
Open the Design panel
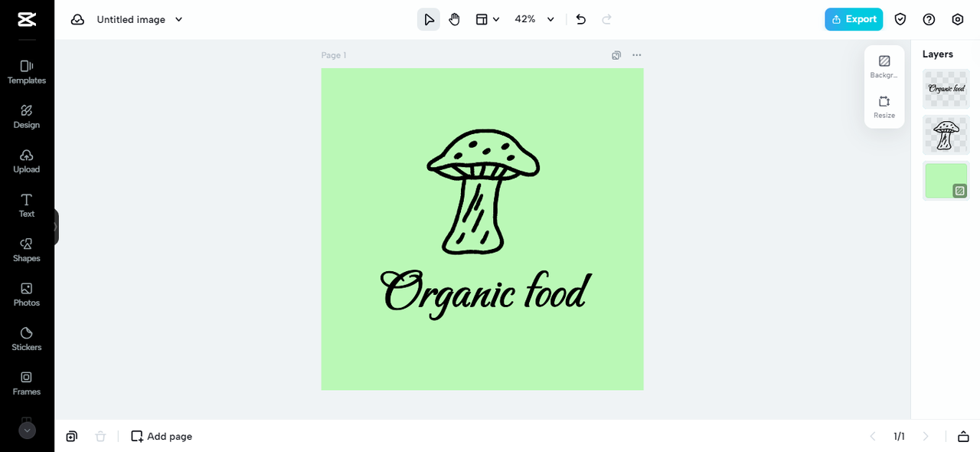(27, 116)
